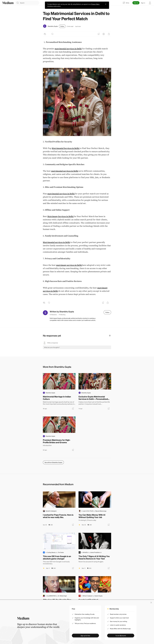Save the Matrimonial Marriage in Indian Culture story
154x644 pixels.
(73, 409)
